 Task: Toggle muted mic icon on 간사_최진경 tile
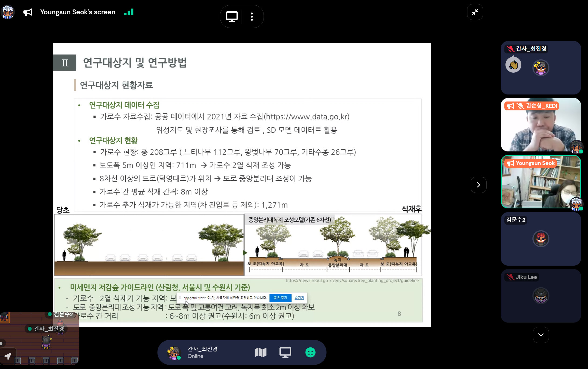click(x=510, y=49)
